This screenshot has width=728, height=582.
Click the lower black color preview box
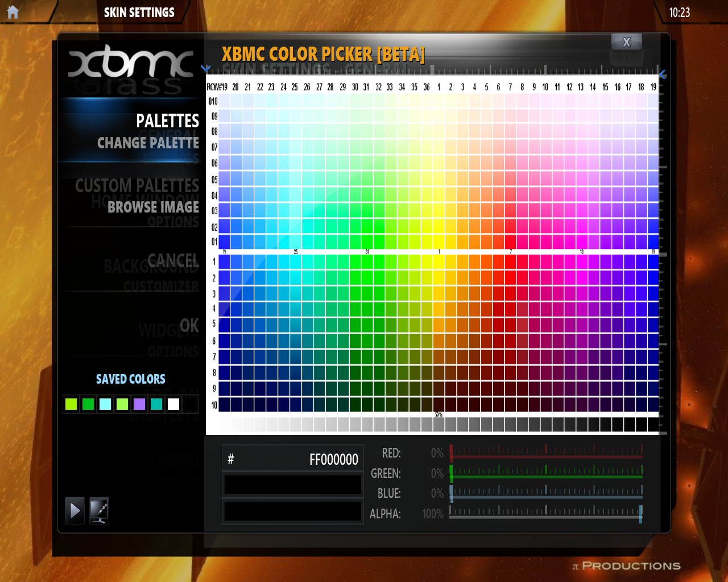pos(292,511)
